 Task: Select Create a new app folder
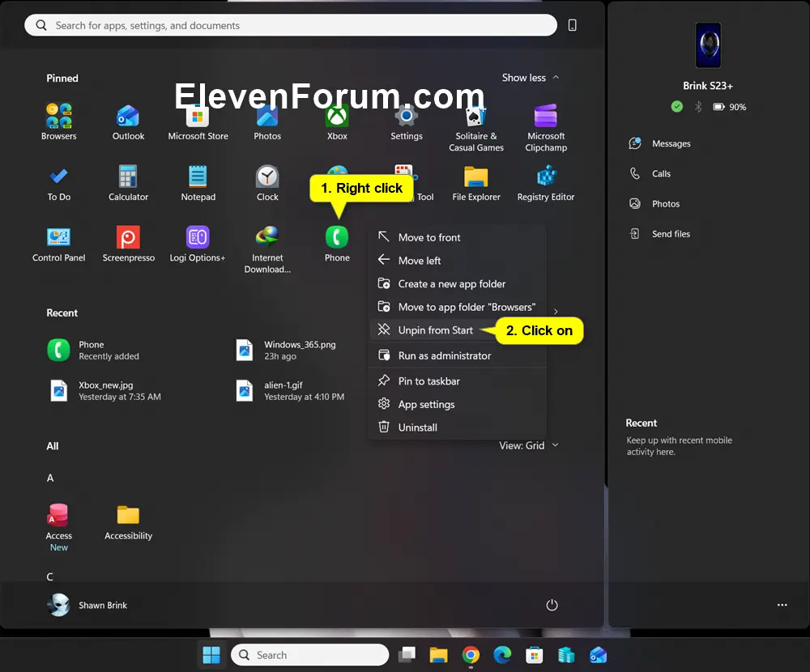point(457,283)
